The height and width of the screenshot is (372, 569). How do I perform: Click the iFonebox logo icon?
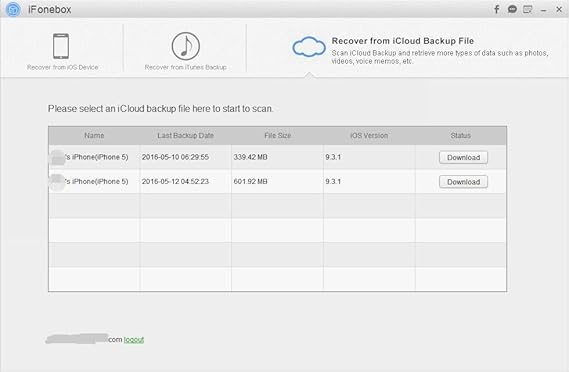click(13, 9)
